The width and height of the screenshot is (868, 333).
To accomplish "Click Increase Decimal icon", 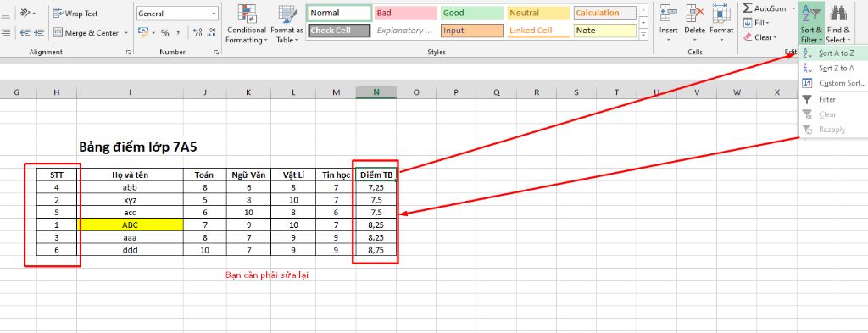I will [x=198, y=33].
